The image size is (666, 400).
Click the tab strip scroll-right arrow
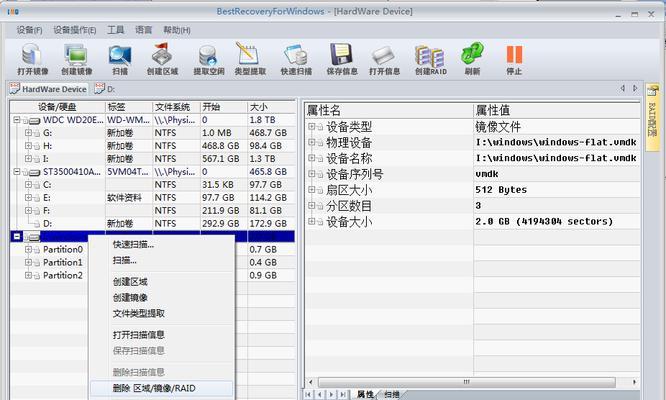click(635, 88)
